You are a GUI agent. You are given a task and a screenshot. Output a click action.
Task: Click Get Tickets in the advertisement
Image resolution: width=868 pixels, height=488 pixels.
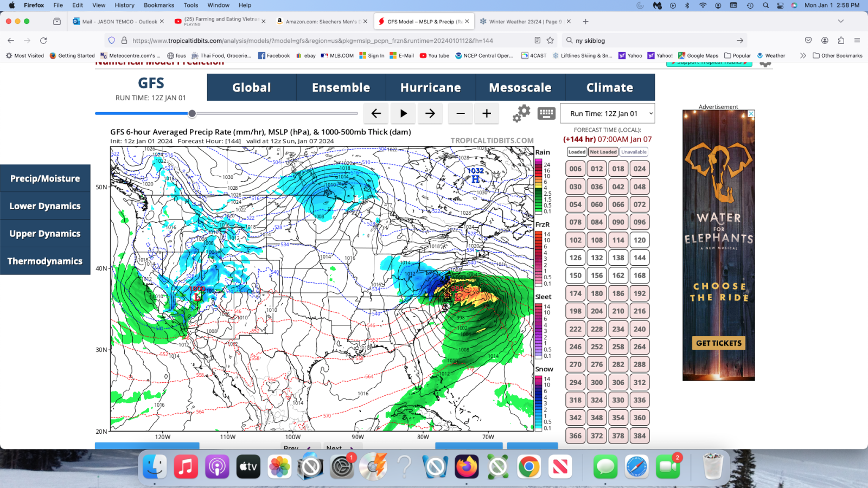(x=718, y=343)
